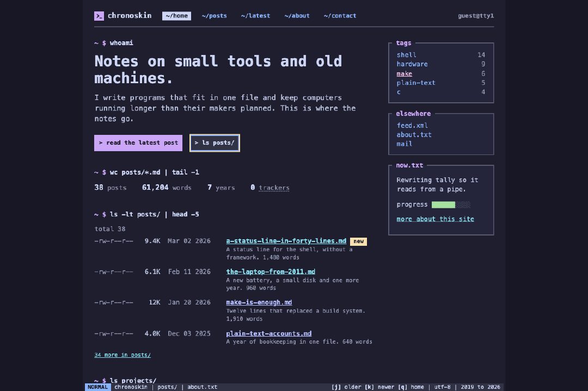This screenshot has height=391, width=588.
Task: Click '2019 to 2026' in status bar
Action: pyautogui.click(x=480, y=387)
